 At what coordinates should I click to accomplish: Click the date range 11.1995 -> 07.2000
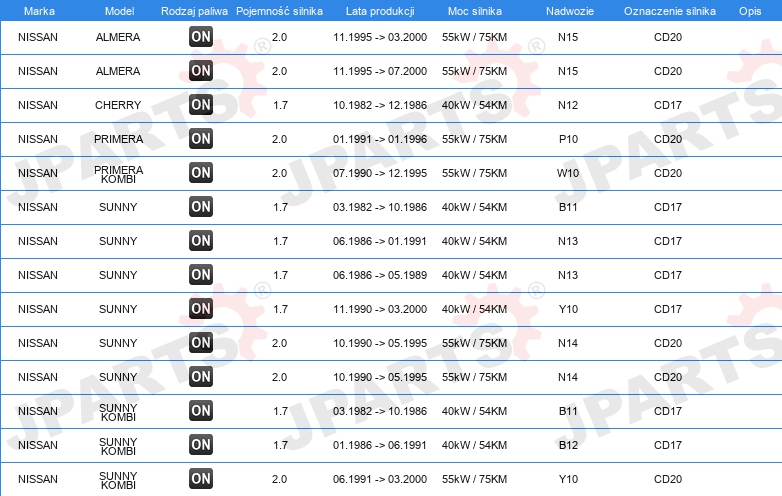[380, 71]
